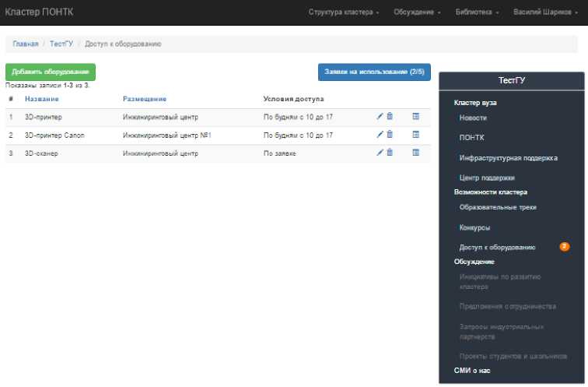Open table icon for 3D-принтер Canon row
Image resolution: width=588 pixels, height=387 pixels.
click(x=415, y=135)
